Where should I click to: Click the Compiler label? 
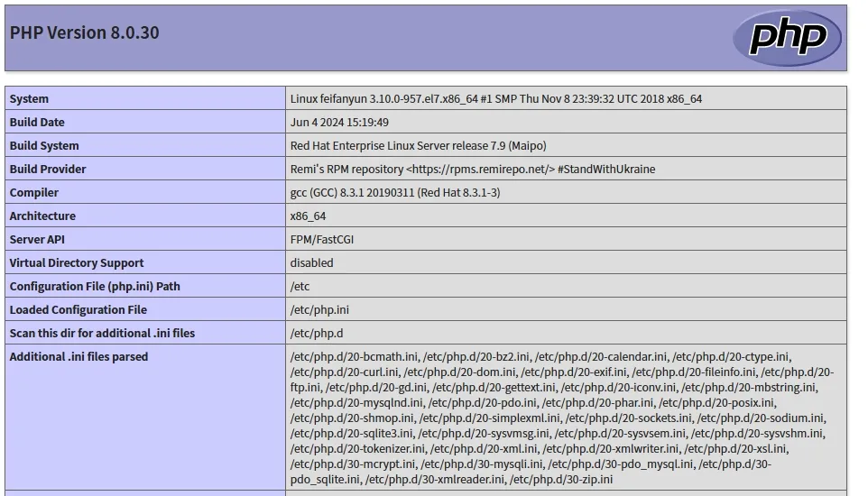tap(33, 192)
